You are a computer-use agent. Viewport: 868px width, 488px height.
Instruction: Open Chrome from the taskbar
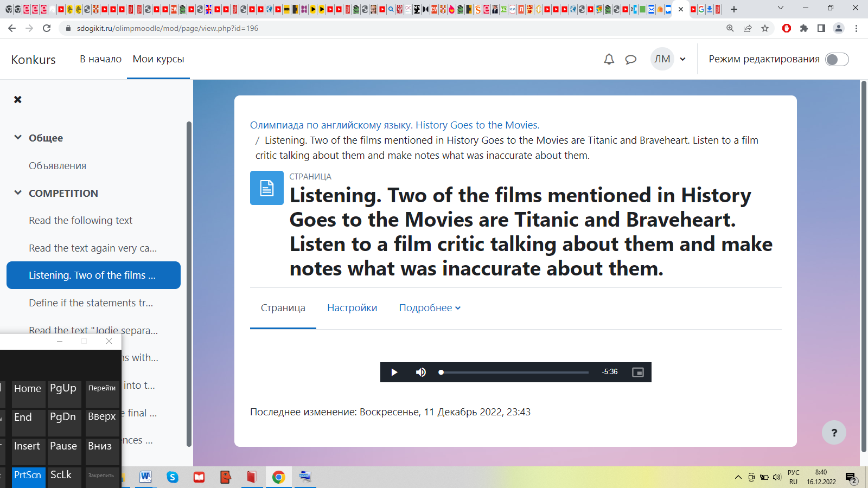pyautogui.click(x=278, y=477)
